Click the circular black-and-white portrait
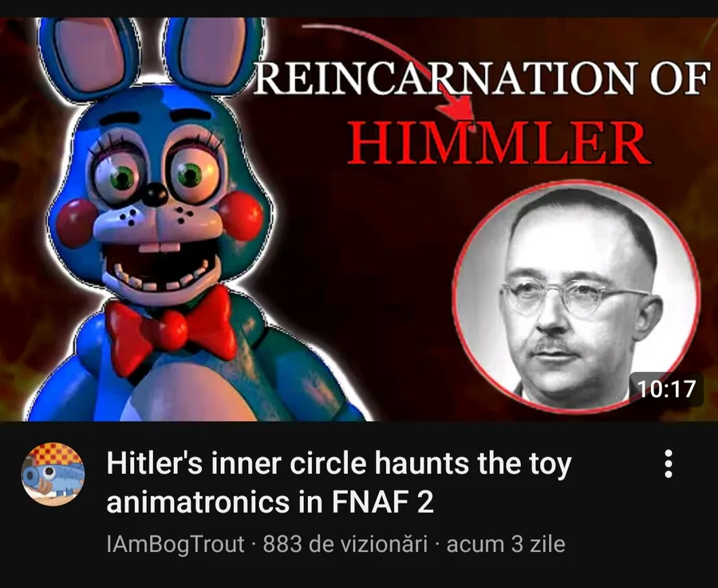The width and height of the screenshot is (718, 588). (x=576, y=298)
